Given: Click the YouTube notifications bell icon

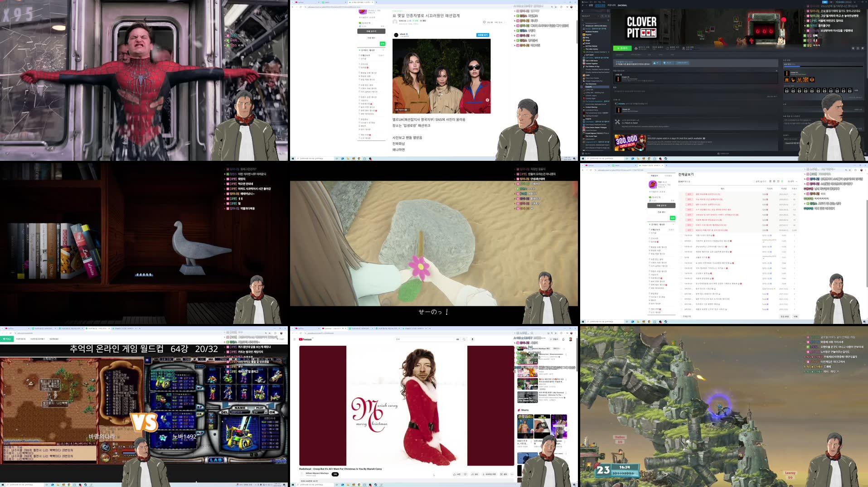Looking at the screenshot, I should 563,339.
